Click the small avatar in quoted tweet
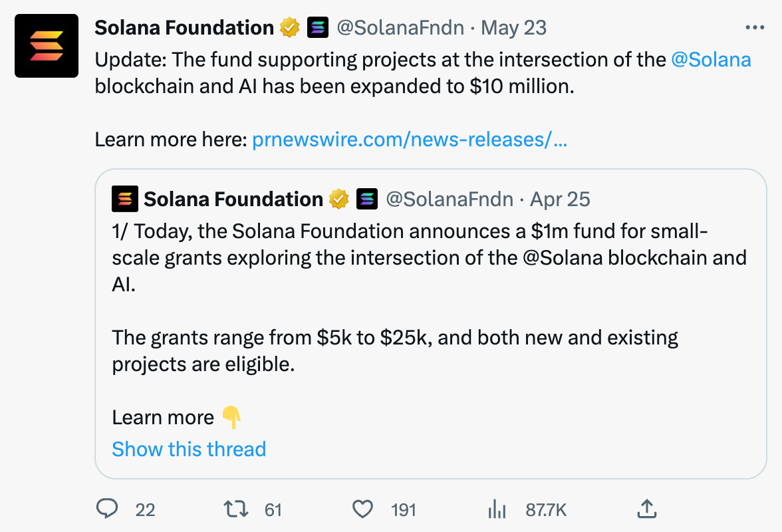The image size is (782, 532). point(125,199)
